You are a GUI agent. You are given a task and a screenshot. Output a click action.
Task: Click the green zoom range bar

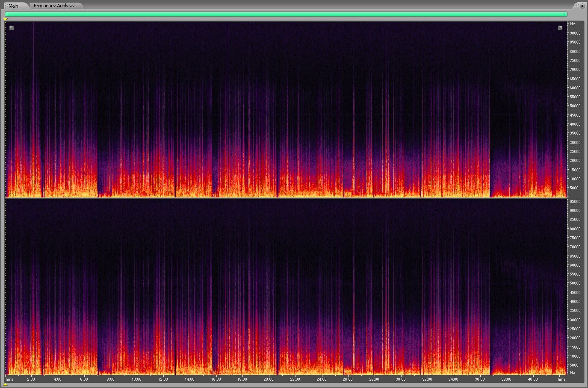286,14
